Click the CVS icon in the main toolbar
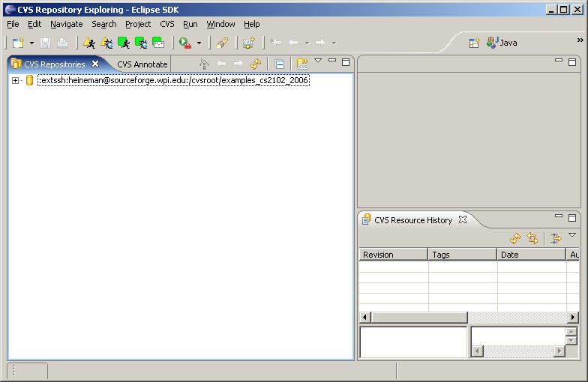The height and width of the screenshot is (382, 588). [248, 43]
